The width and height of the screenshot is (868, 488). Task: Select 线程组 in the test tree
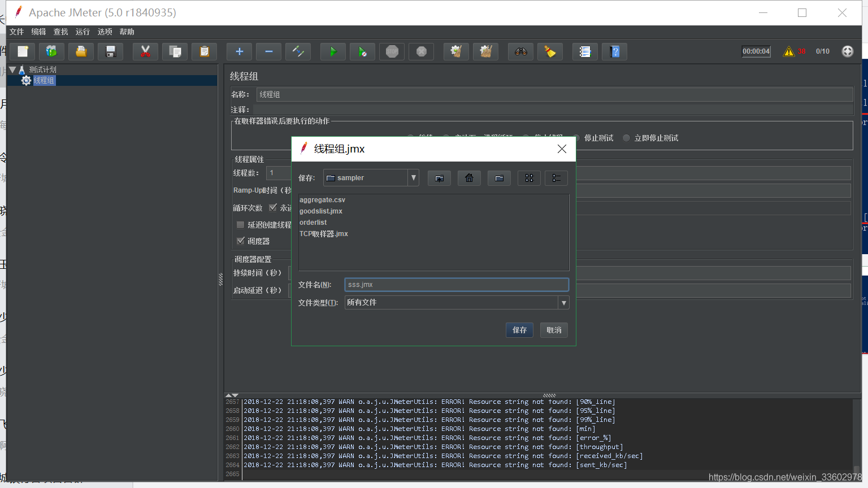tap(44, 81)
